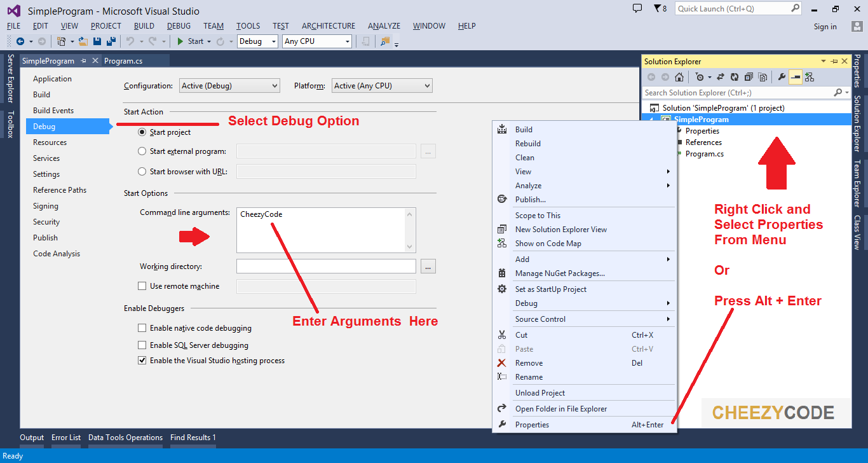Click the Search Solution Explorer field
The height and width of the screenshot is (463, 868).
tap(737, 93)
